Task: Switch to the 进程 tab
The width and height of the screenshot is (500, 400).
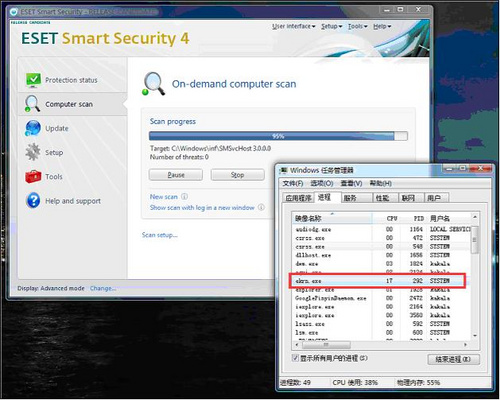Action: point(327,197)
